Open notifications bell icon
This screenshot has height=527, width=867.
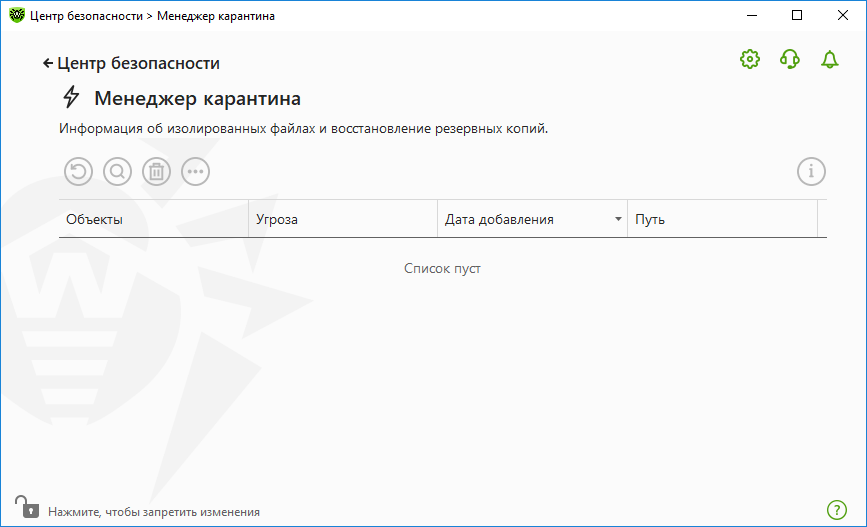(829, 59)
